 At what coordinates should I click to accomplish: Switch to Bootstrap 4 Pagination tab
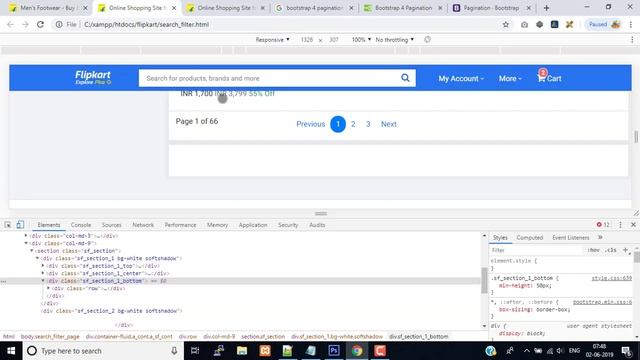(403, 8)
